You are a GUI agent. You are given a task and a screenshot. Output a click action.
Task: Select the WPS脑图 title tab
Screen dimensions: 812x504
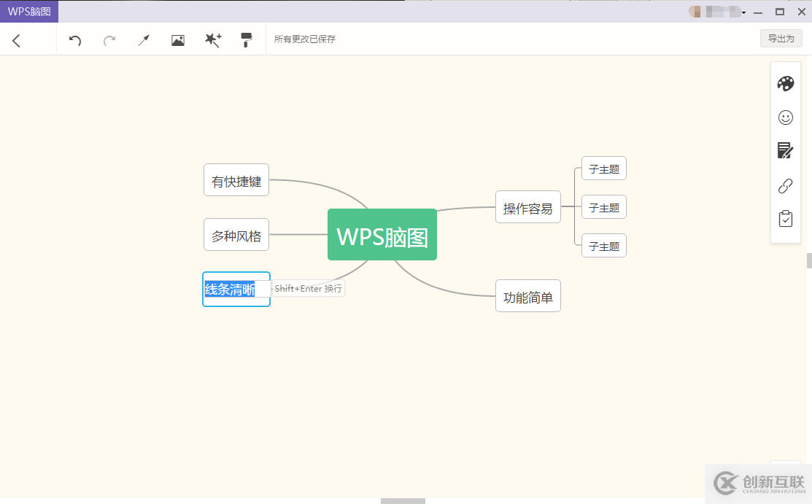coord(29,12)
